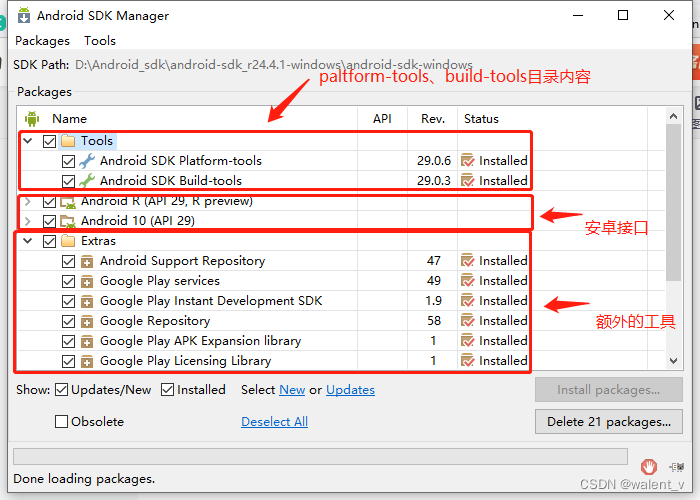Sort packages by Name column header
The width and height of the screenshot is (700, 500).
click(x=69, y=119)
